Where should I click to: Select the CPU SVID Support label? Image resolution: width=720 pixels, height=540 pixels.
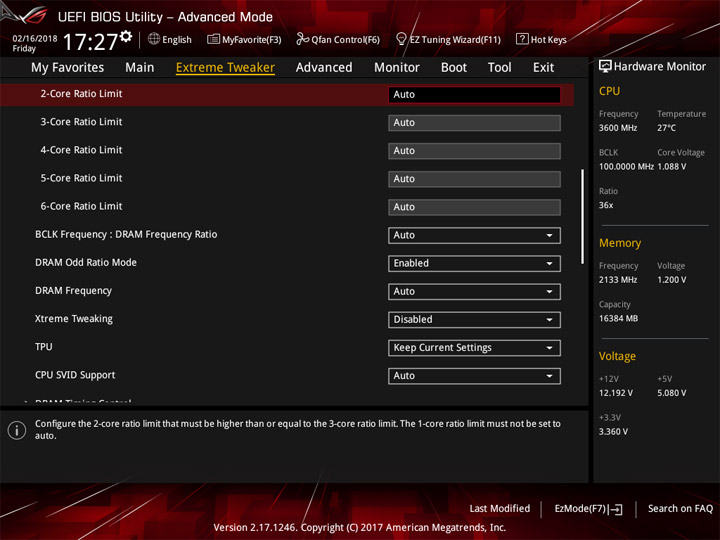(x=75, y=375)
